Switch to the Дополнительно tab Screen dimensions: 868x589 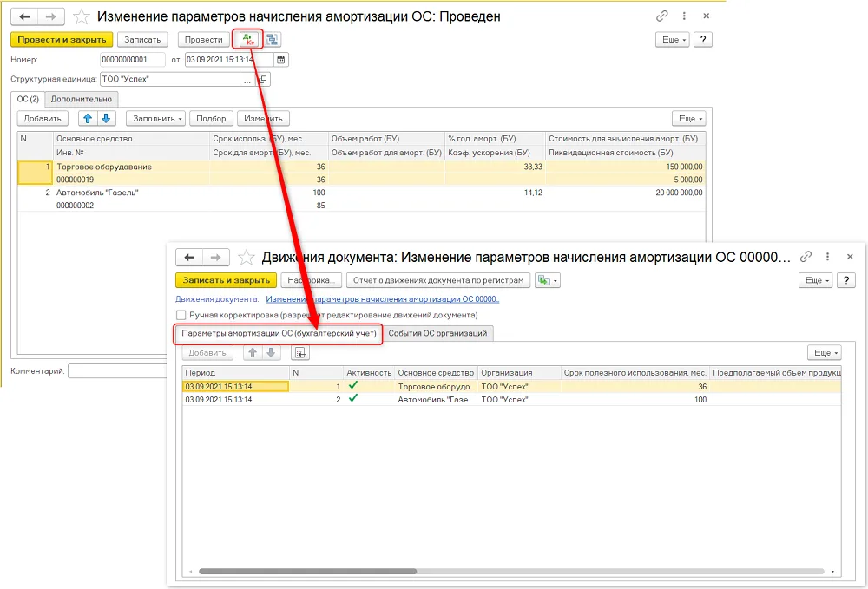[82, 99]
